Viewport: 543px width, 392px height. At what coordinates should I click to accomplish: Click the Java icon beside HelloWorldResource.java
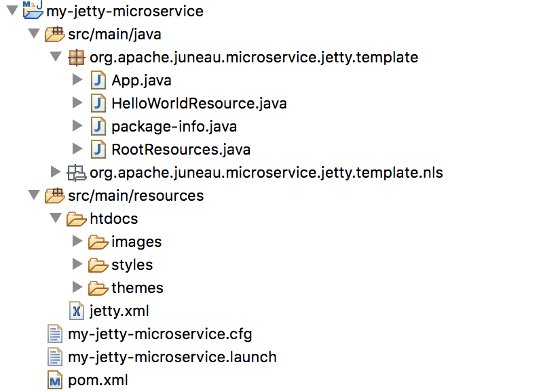click(x=98, y=103)
